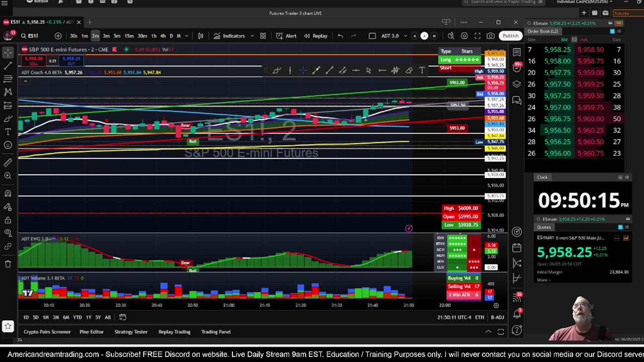Select the 1m timeframe
This screenshot has height=362, width=644.
click(85, 36)
